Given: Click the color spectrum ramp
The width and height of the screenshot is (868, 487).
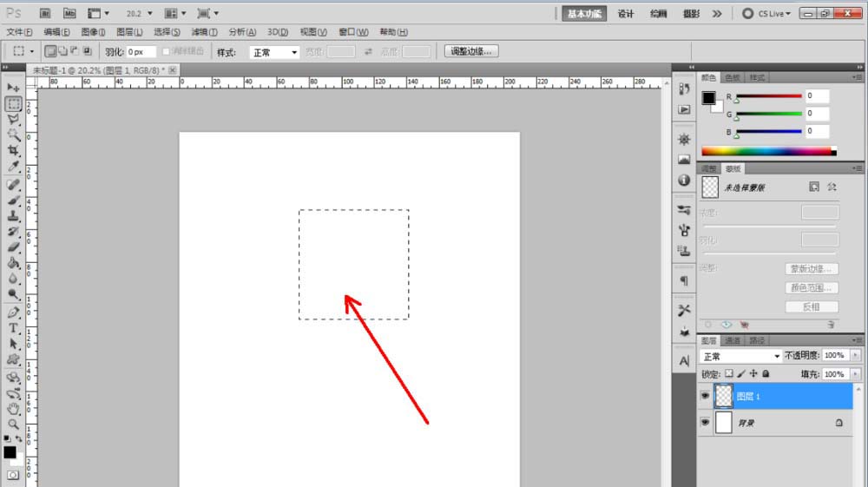Looking at the screenshot, I should pos(769,151).
